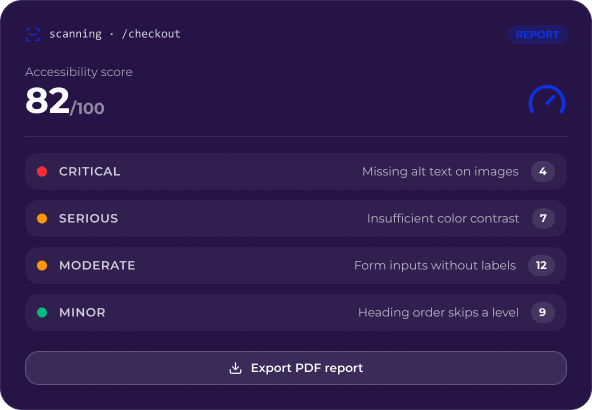The image size is (592, 410).
Task: Click the /checkout path text
Action: 151,34
